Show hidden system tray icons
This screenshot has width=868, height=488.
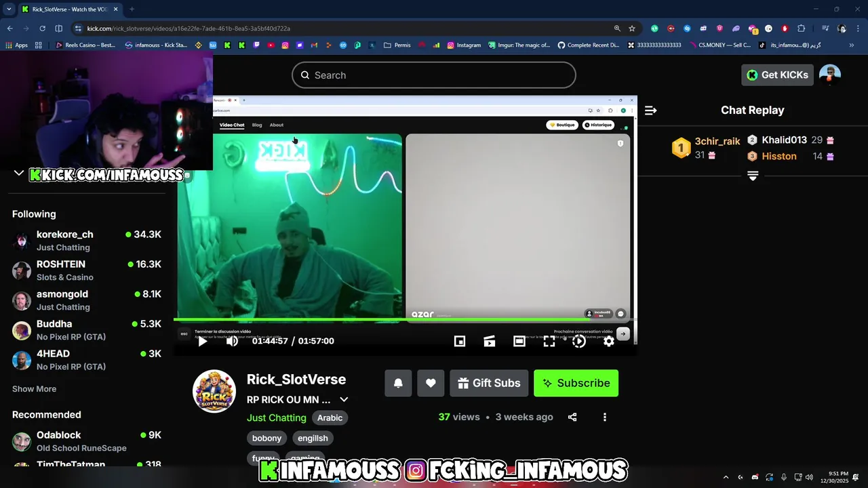726,477
